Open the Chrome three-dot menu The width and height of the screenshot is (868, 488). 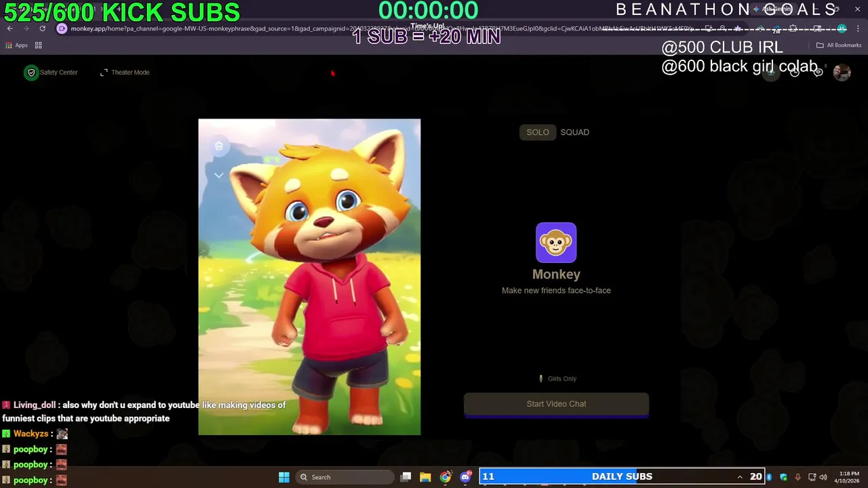(x=857, y=28)
